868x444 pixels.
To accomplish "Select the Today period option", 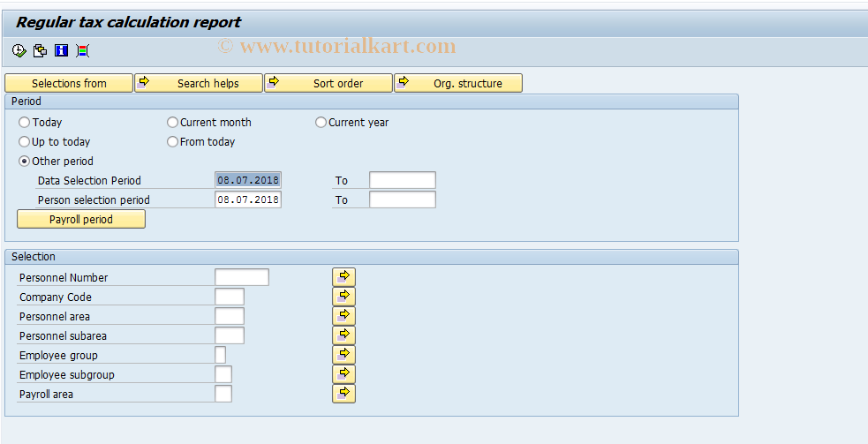I will (25, 123).
